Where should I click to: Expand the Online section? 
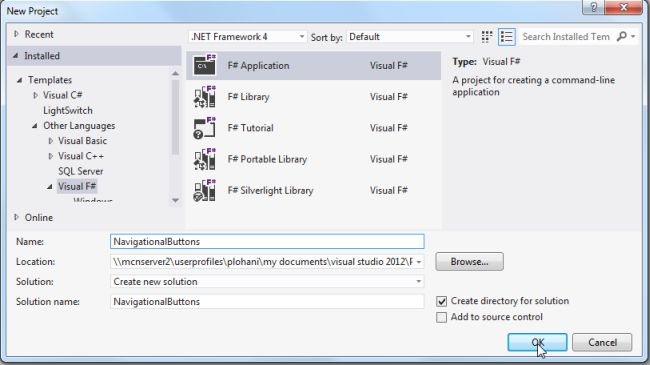16,217
